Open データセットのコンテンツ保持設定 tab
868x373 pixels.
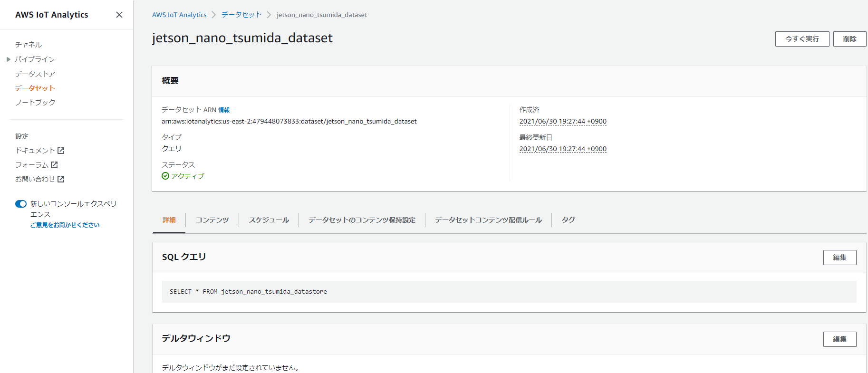tap(362, 220)
